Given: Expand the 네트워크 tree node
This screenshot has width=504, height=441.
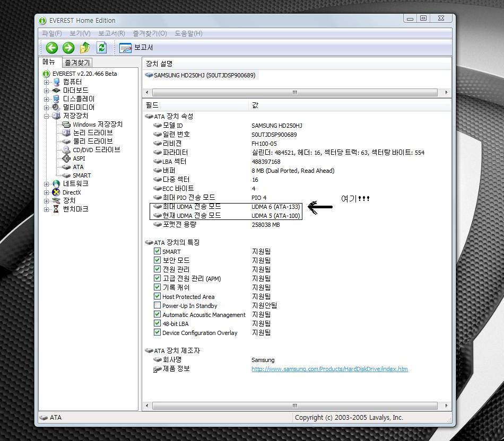Looking at the screenshot, I should (x=47, y=184).
